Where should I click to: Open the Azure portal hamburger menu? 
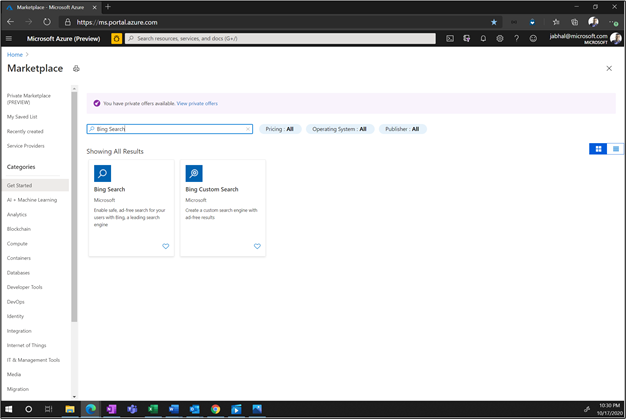pos(9,38)
